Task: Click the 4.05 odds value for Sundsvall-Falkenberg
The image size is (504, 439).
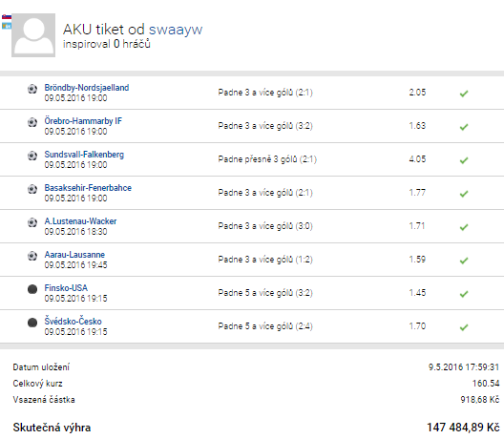Action: click(417, 158)
